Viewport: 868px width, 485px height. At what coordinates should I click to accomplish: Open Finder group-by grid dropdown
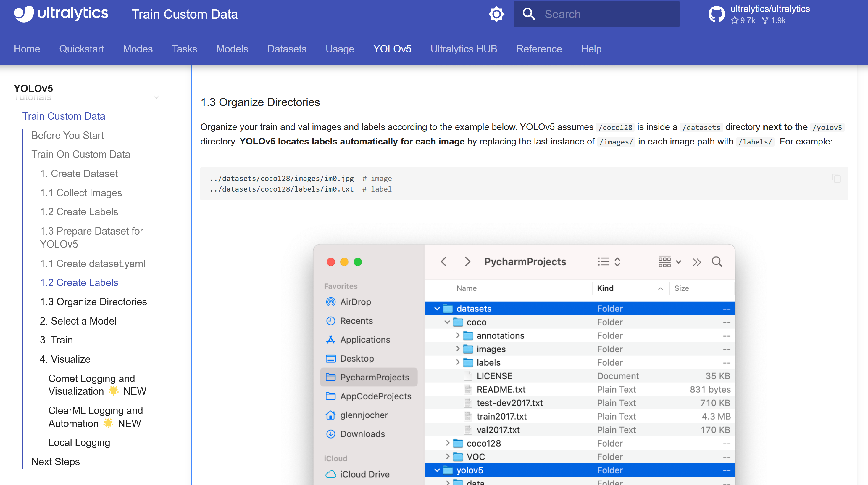pyautogui.click(x=669, y=262)
